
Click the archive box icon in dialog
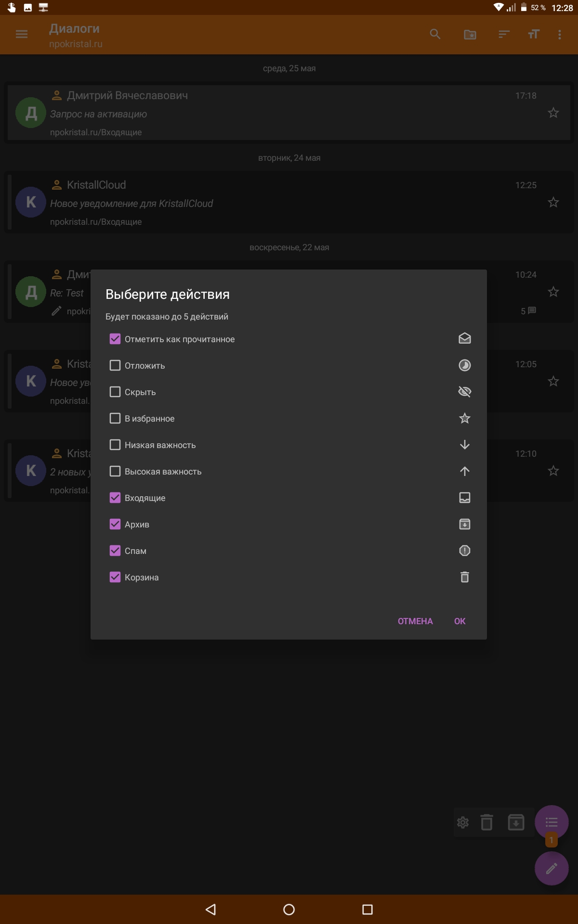pyautogui.click(x=464, y=524)
